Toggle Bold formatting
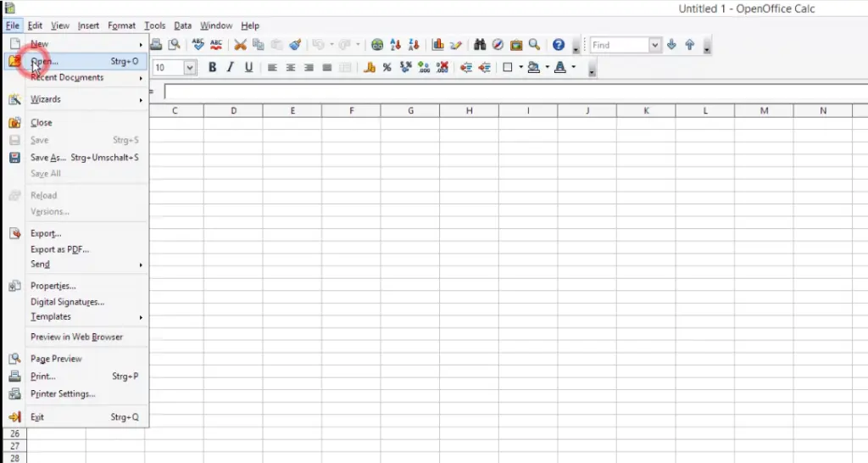This screenshot has height=463, width=868. point(212,68)
